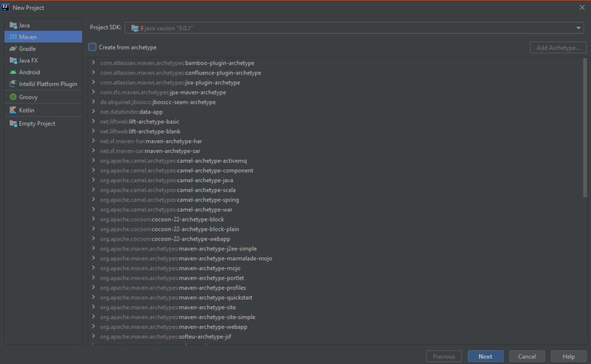The image size is (591, 364).
Task: Click the green Android robot icon
Action: 13,72
